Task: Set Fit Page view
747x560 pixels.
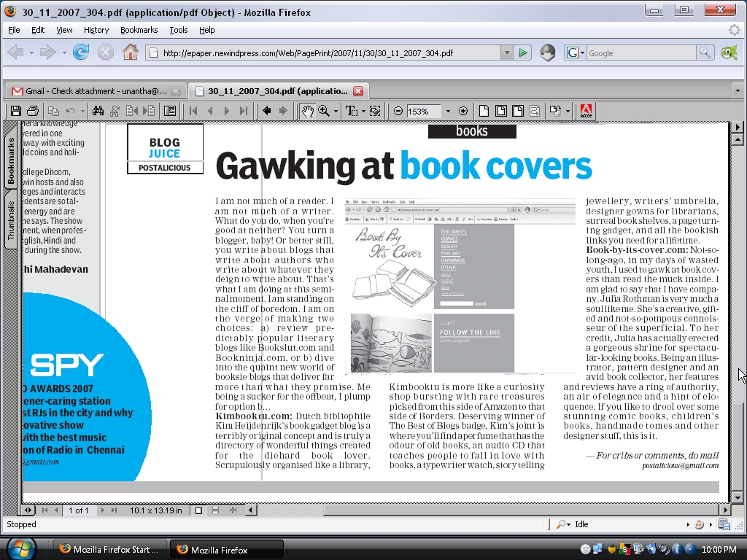Action: (500, 111)
